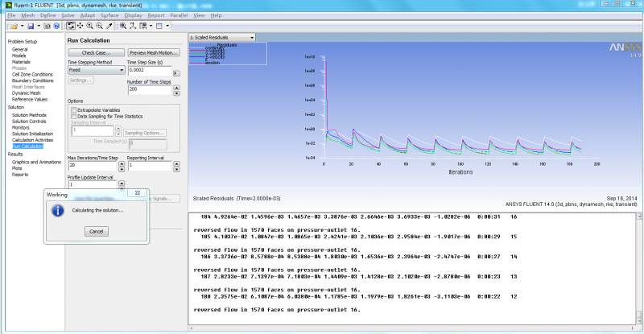Image resolution: width=644 pixels, height=334 pixels.
Task: Open Time Stepping Method dropdown
Action: point(96,70)
